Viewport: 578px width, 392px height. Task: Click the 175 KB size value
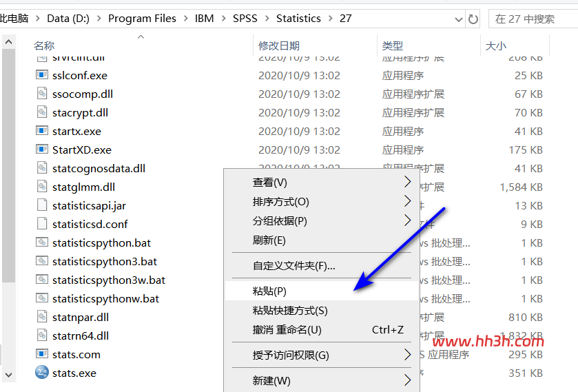pos(526,149)
